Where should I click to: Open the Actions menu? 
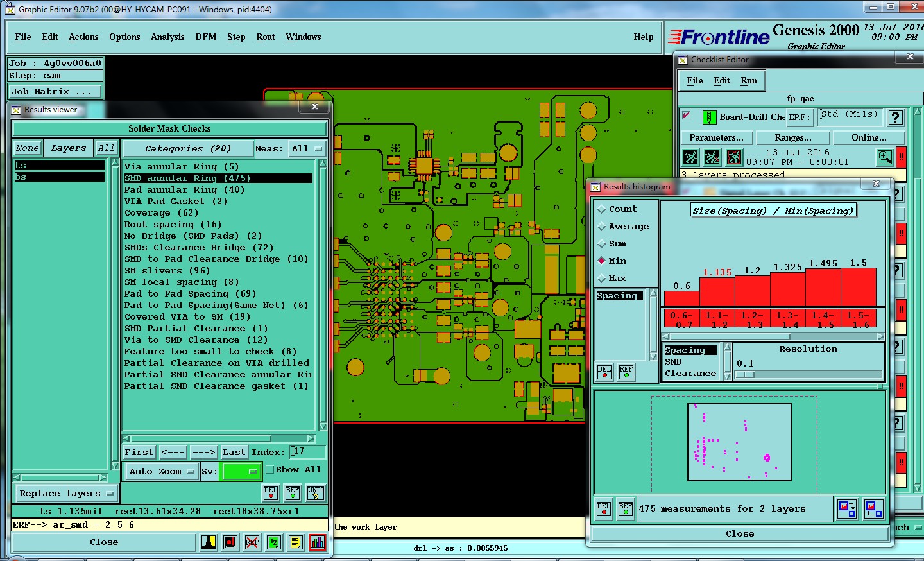(x=83, y=37)
